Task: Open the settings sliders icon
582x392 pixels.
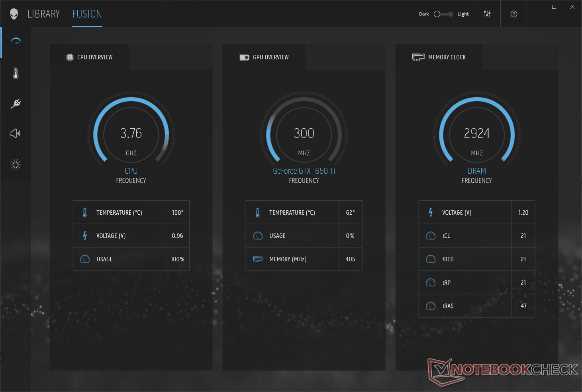Action: tap(487, 14)
